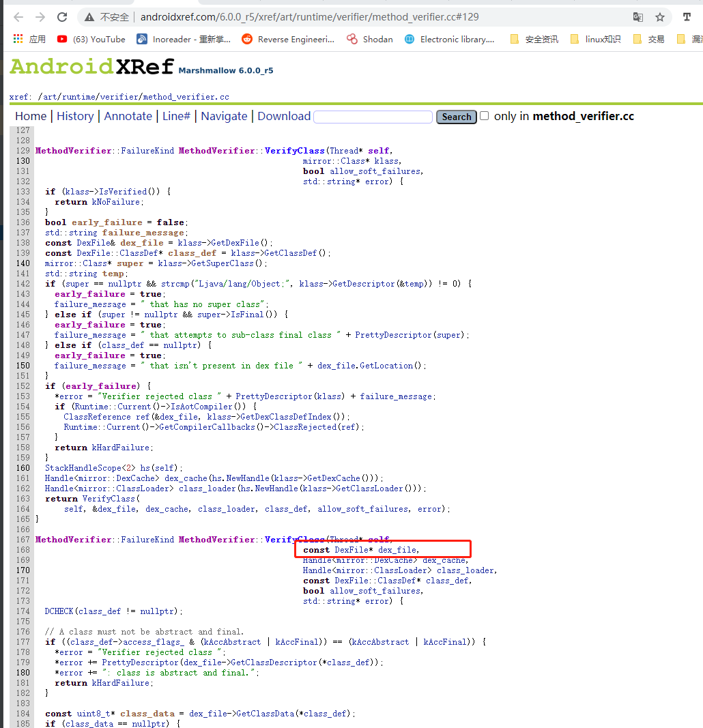This screenshot has height=728, width=703.
Task: Open the Shodan bookmark favicon
Action: coord(352,39)
